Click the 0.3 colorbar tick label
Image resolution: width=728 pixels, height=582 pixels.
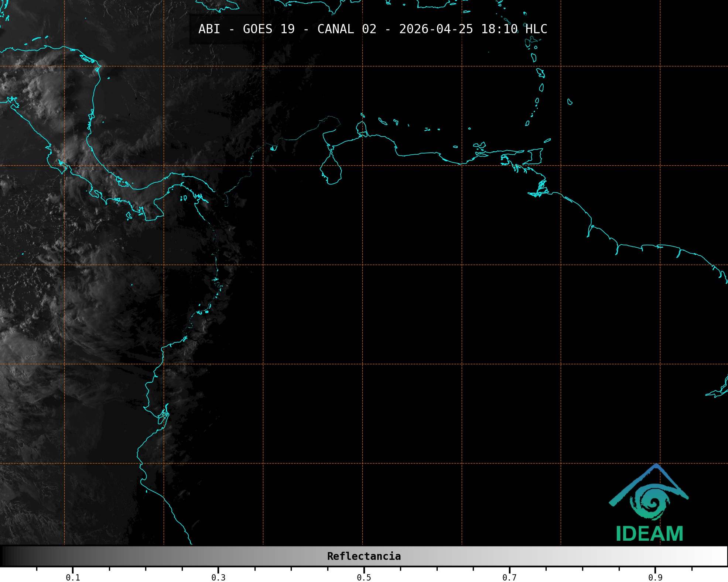218,577
